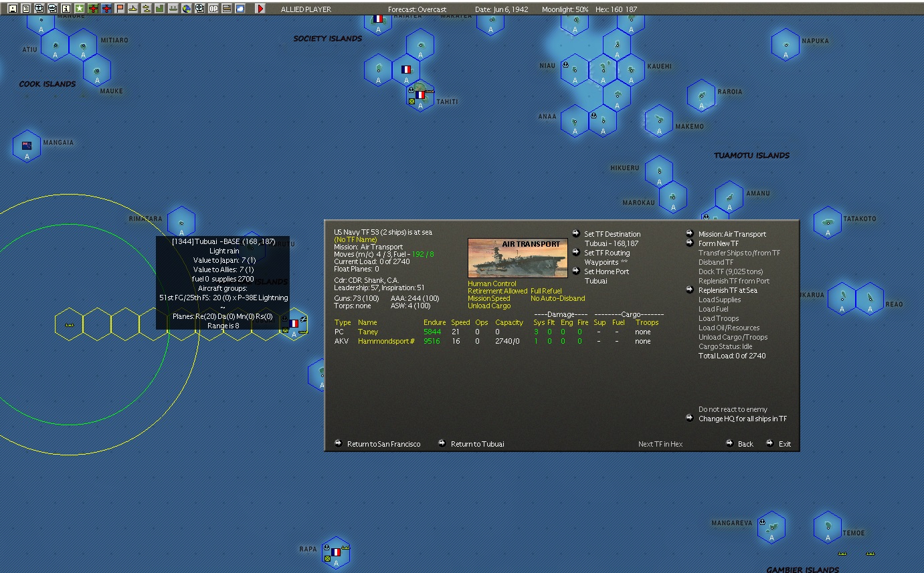Open the document list icon in toolbar
924x573 pixels.
pyautogui.click(x=25, y=9)
